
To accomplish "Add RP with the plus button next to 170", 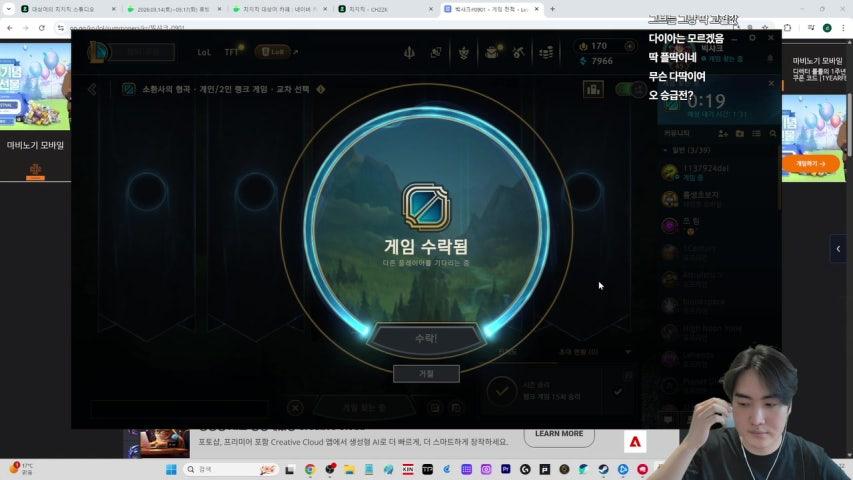I will (629, 46).
